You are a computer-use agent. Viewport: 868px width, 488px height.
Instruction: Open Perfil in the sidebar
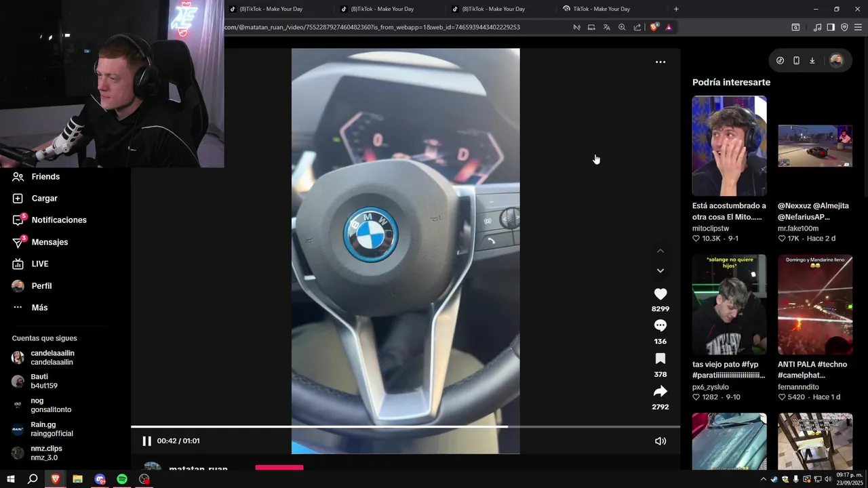click(31, 285)
